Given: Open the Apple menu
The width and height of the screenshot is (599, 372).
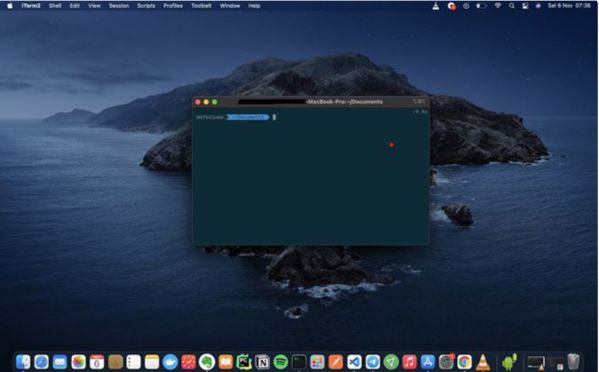Looking at the screenshot, I should [10, 6].
